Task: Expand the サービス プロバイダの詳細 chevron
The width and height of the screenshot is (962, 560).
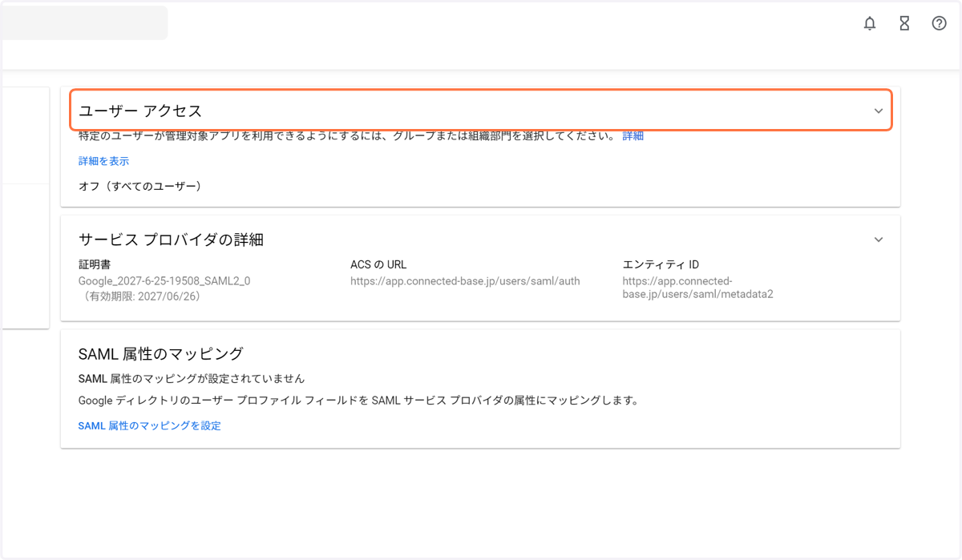Action: [879, 240]
